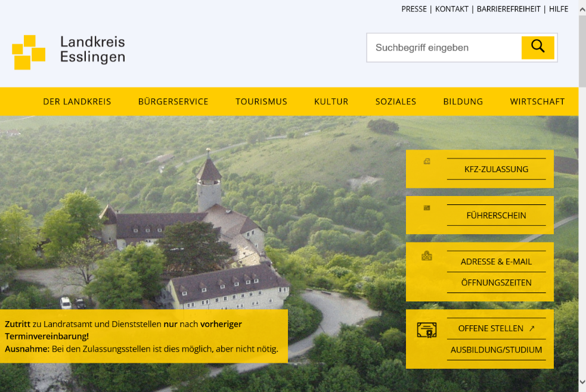Click into the Suchbegriff eingeben search field

444,48
